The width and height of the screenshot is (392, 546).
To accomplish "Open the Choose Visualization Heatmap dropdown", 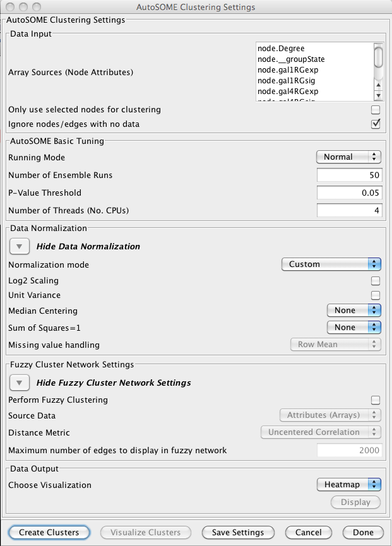I will (x=348, y=485).
